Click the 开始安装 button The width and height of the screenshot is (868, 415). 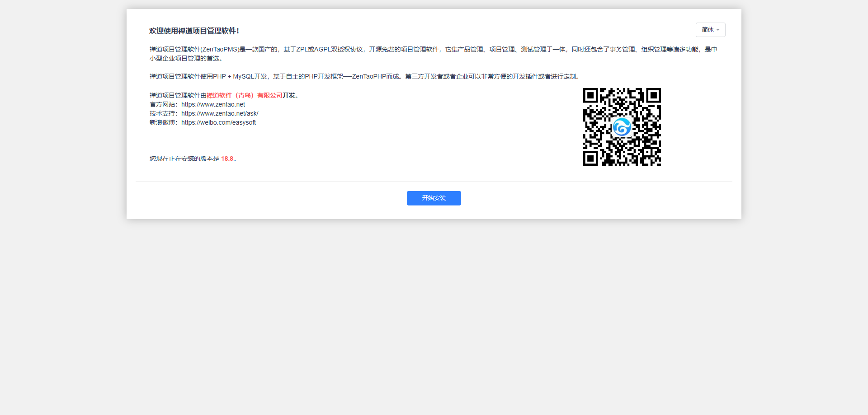tap(434, 198)
